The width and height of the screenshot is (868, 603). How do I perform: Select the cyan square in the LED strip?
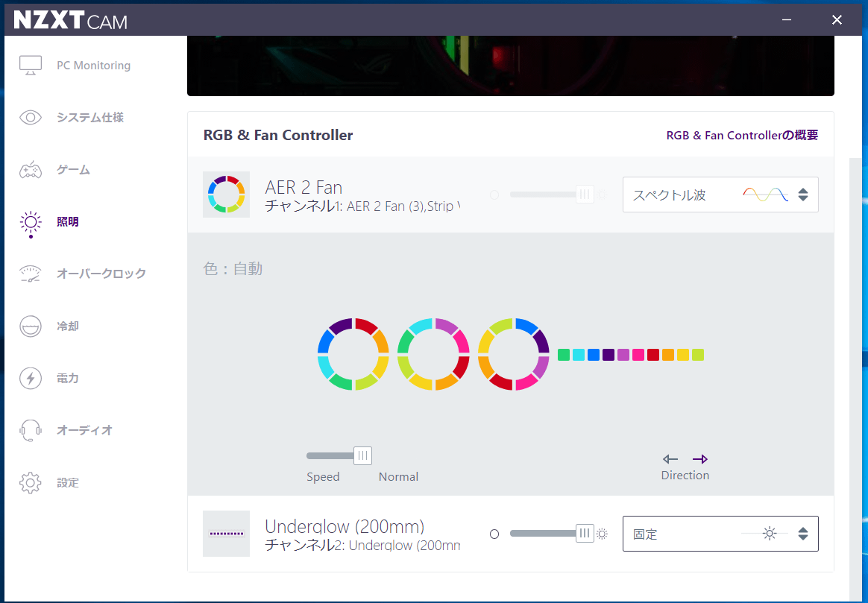[x=579, y=355]
